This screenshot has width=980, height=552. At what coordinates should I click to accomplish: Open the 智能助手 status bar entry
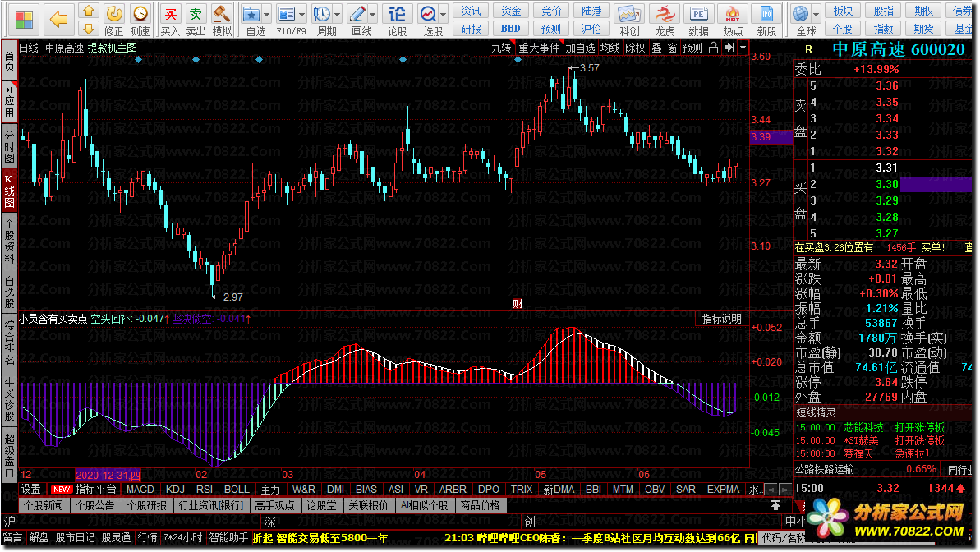(228, 537)
